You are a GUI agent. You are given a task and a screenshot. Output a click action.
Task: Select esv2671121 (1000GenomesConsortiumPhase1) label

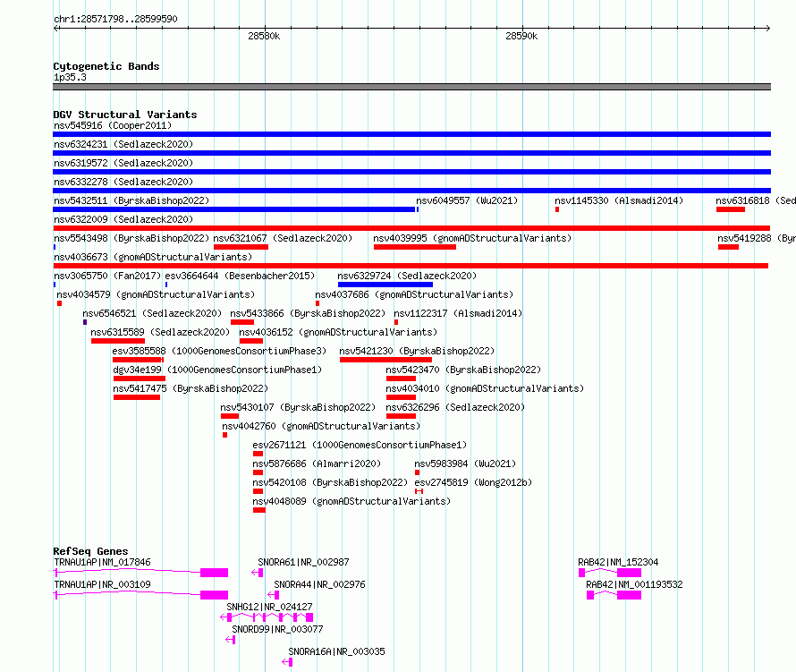point(360,445)
